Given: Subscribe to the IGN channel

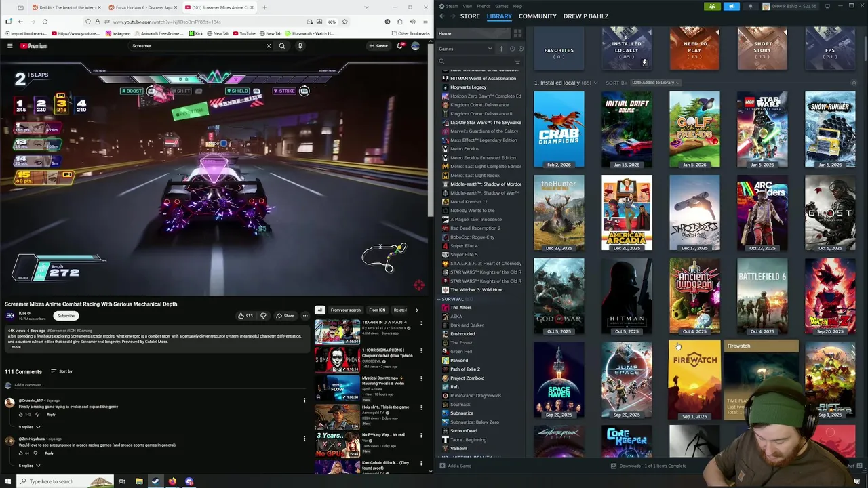Looking at the screenshot, I should point(66,316).
